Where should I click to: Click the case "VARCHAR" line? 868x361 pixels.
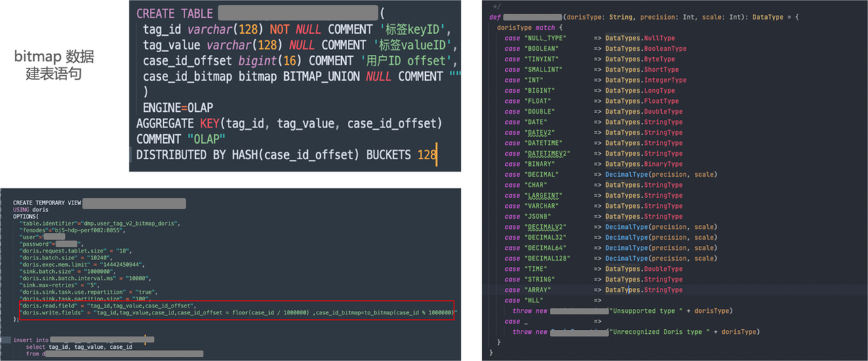(x=593, y=206)
